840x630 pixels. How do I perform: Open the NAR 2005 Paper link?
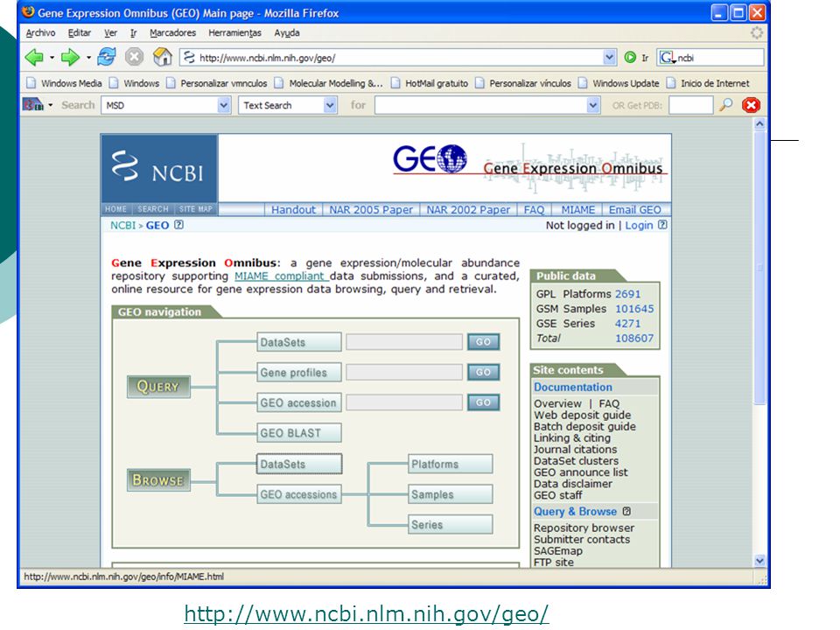coord(371,209)
